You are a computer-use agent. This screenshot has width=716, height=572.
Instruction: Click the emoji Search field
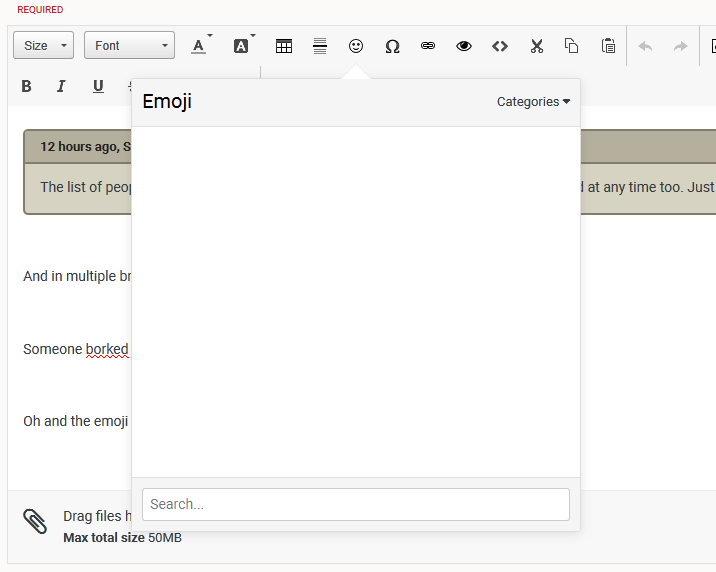[355, 504]
